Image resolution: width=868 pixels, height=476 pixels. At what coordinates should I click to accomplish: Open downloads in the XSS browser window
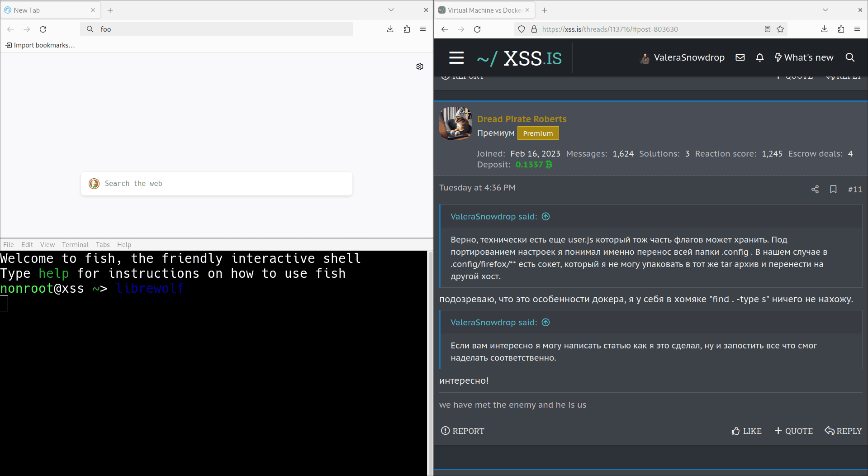pyautogui.click(x=825, y=29)
